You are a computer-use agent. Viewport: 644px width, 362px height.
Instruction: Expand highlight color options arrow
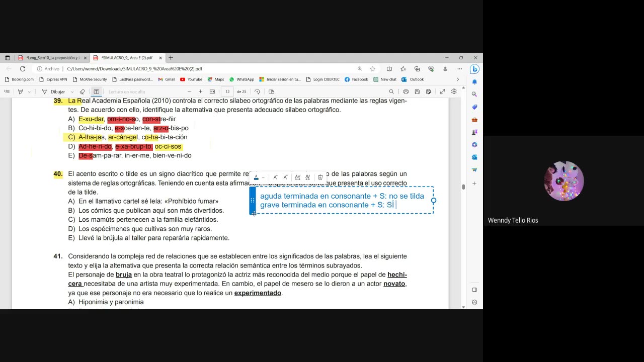click(x=29, y=92)
